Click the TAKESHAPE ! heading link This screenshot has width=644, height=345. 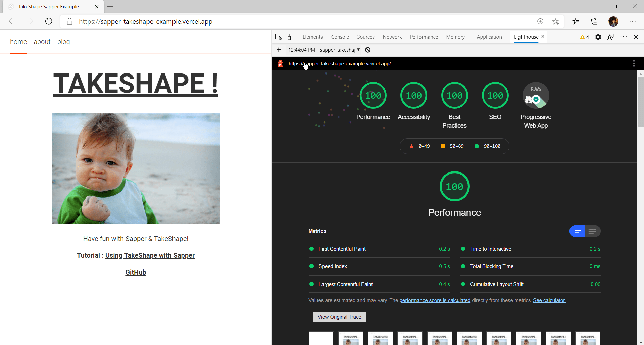pyautogui.click(x=136, y=84)
